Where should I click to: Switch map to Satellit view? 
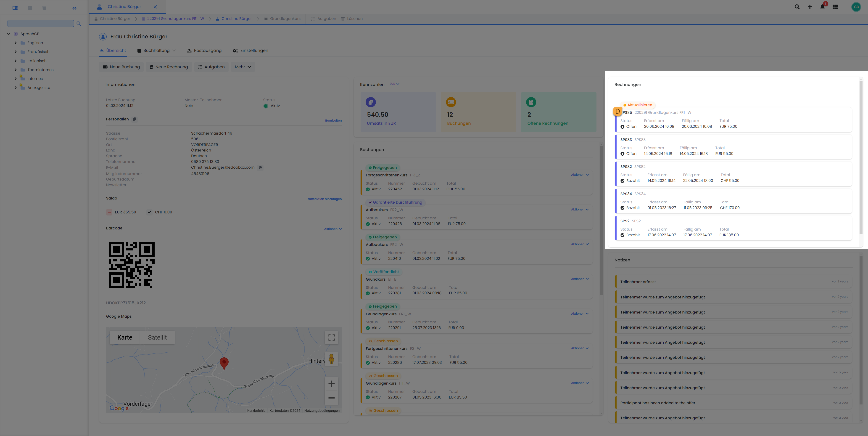157,338
